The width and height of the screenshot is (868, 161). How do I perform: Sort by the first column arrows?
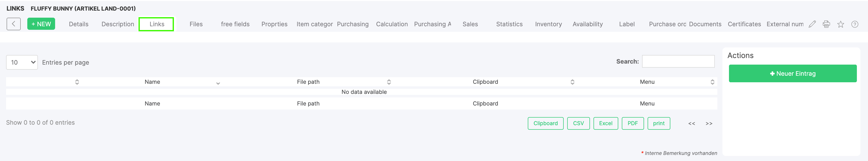coord(77,82)
